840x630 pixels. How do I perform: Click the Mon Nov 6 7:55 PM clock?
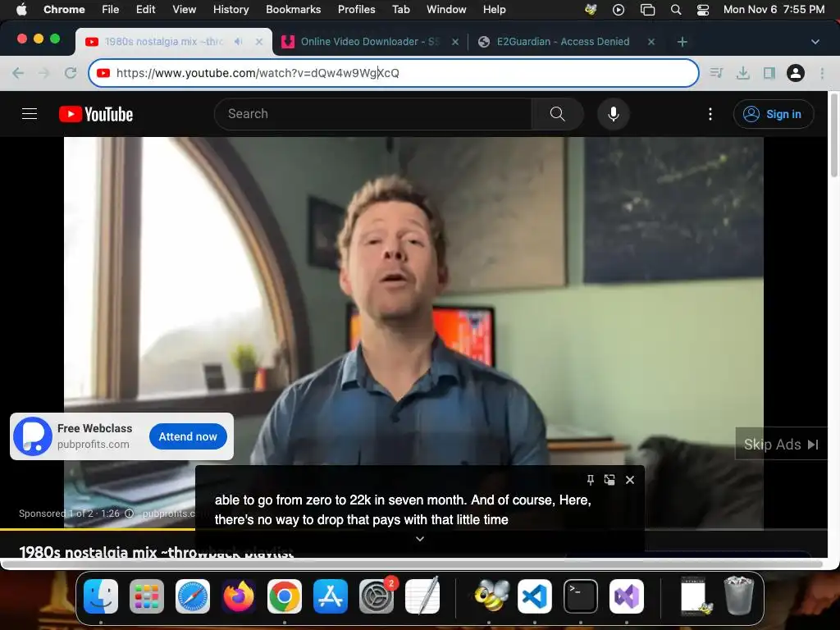point(774,9)
